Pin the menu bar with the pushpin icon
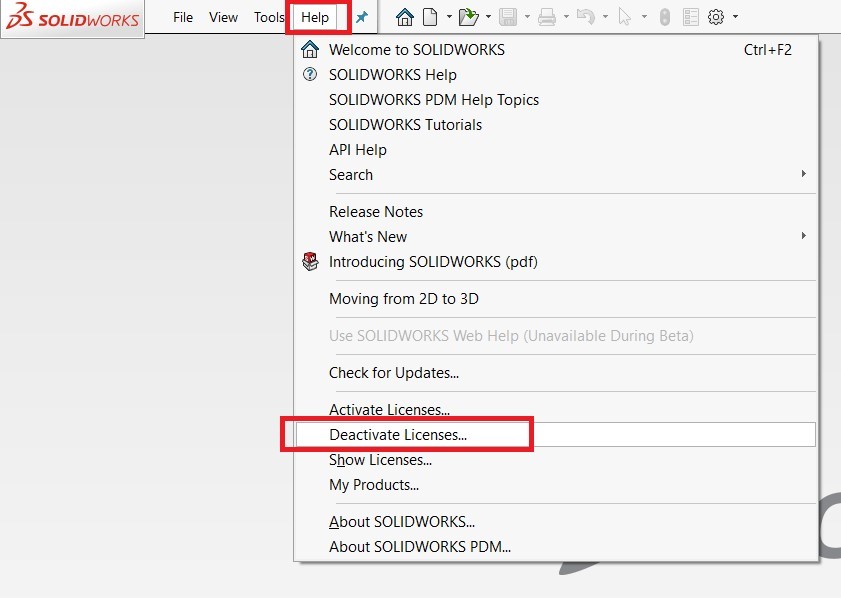This screenshot has height=598, width=841. click(362, 17)
